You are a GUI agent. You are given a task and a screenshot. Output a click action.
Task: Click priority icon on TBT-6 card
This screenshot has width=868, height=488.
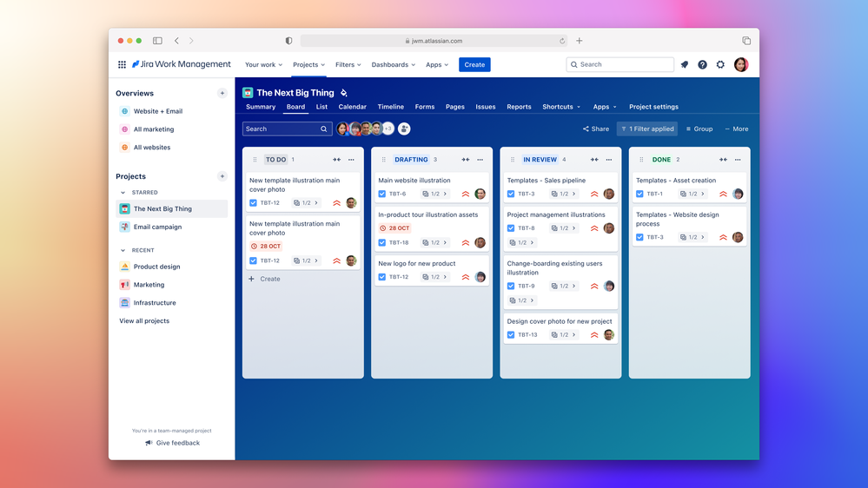tap(466, 194)
